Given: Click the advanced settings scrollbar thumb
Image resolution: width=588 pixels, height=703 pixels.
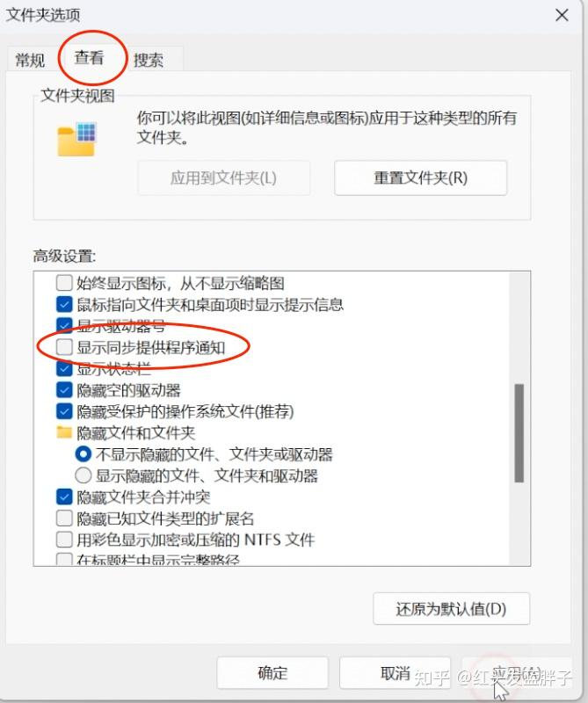Looking at the screenshot, I should (519, 433).
